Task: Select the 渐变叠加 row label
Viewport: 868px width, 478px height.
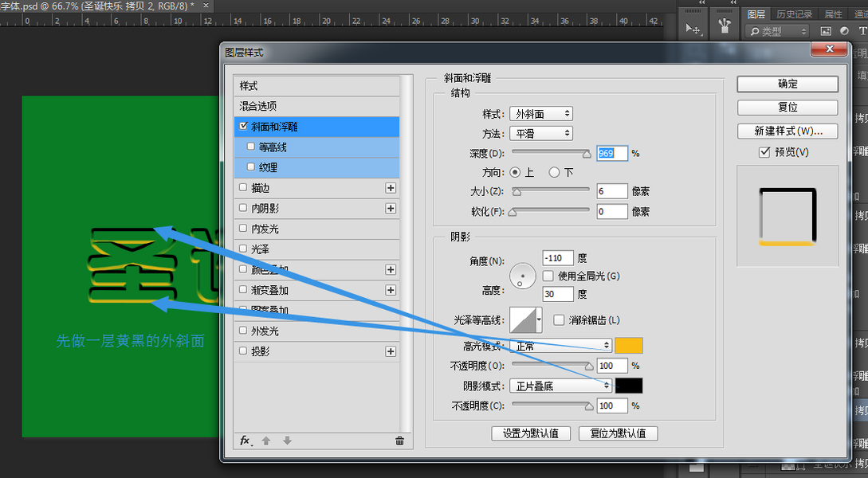Action: click(x=269, y=291)
